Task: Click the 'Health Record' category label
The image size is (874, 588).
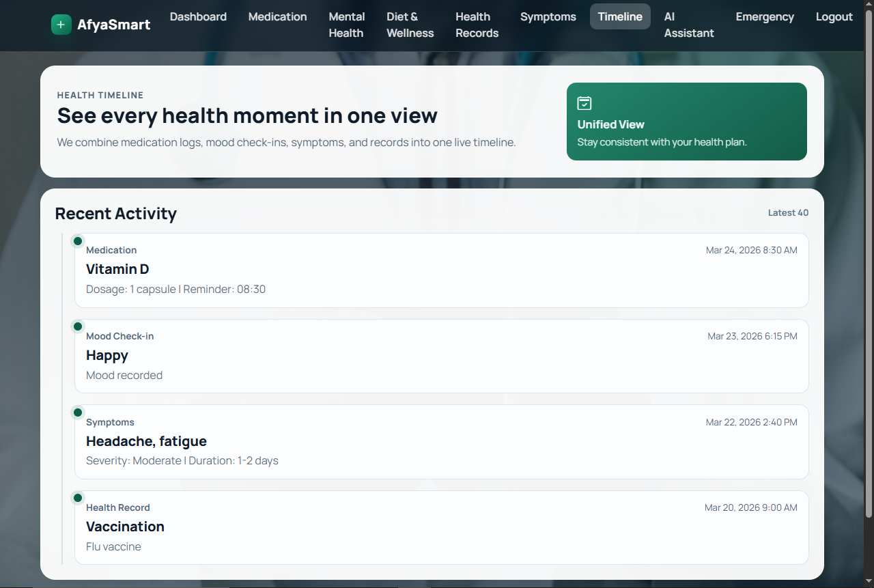Action: [117, 507]
